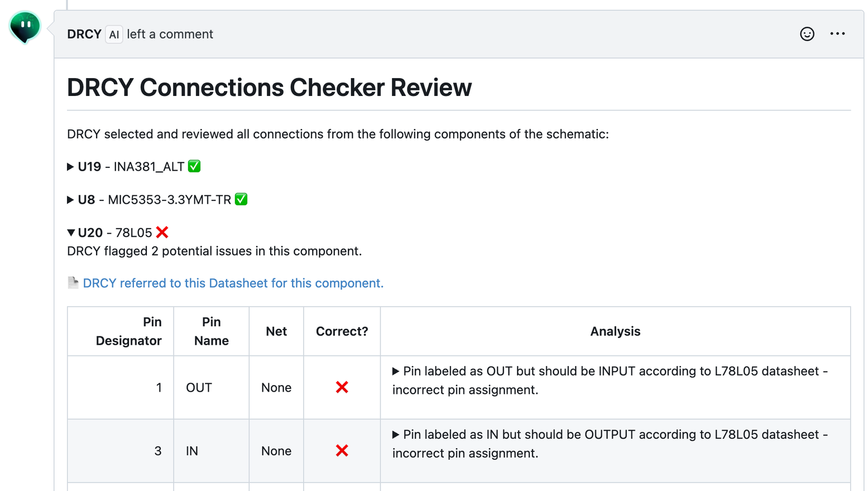This screenshot has height=491, width=868.
Task: Click the red X in the IN pin row
Action: click(x=342, y=451)
